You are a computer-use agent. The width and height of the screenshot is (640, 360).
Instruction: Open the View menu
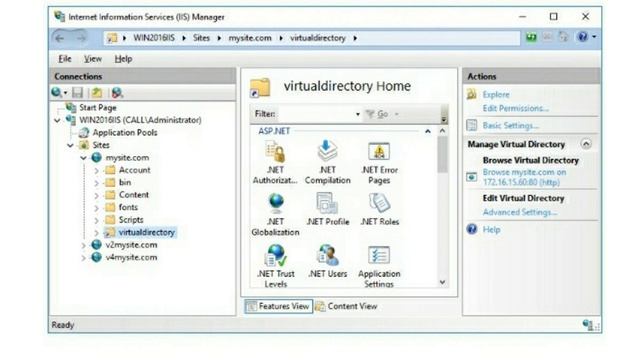[93, 59]
